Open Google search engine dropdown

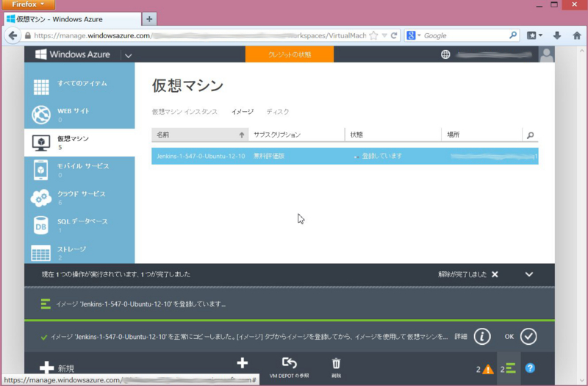click(414, 35)
